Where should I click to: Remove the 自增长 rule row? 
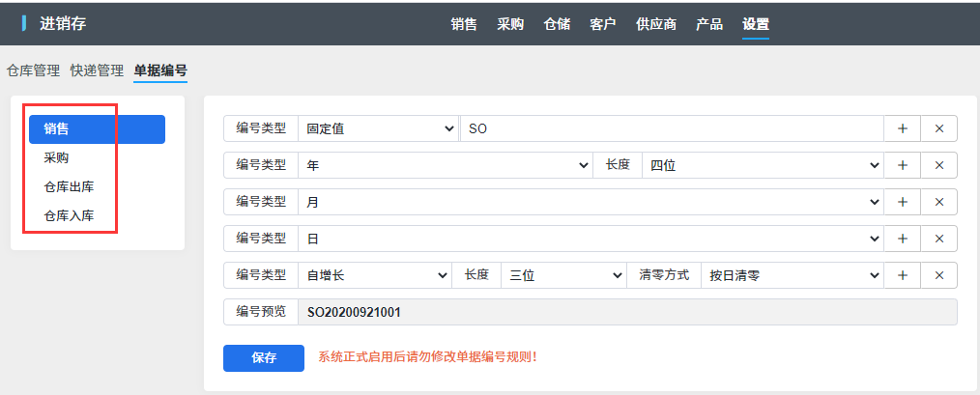(938, 275)
